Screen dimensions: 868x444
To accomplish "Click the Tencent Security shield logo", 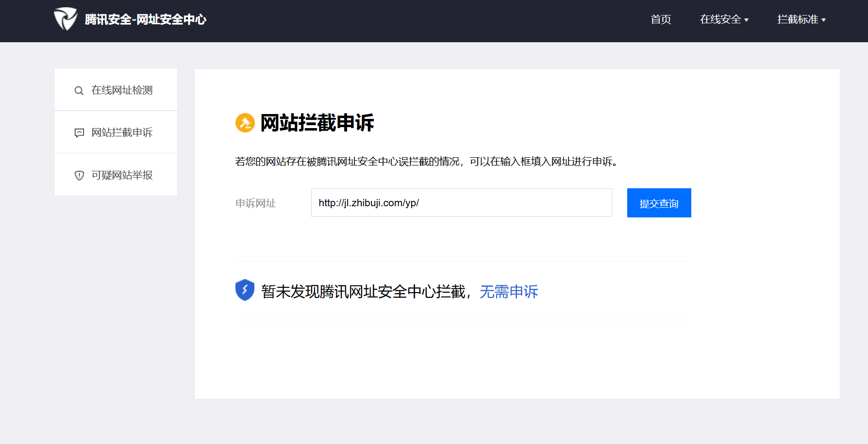I will click(x=66, y=19).
